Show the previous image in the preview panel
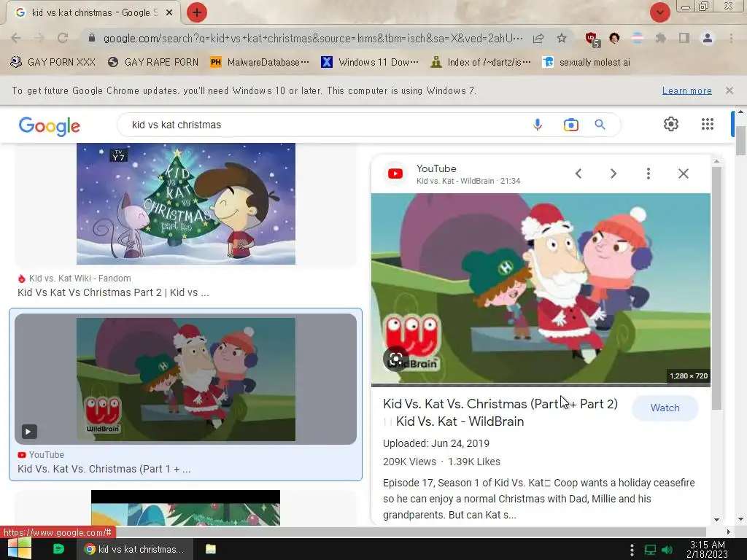 [x=578, y=174]
